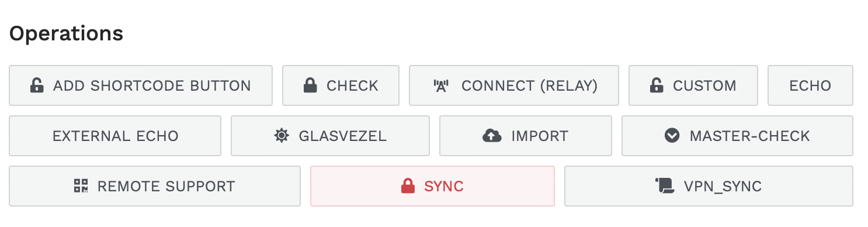Screen dimensions: 868x227
Task: Run the ECHO operation
Action: [x=810, y=85]
